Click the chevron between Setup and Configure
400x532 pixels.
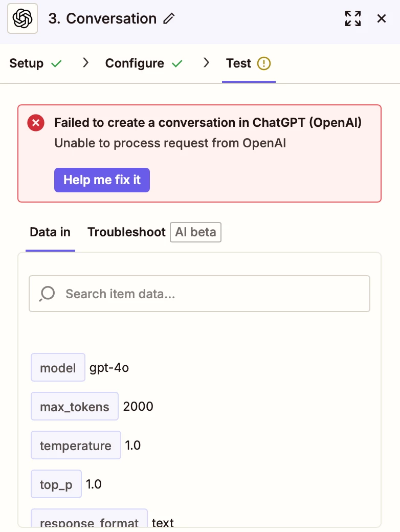click(x=85, y=63)
